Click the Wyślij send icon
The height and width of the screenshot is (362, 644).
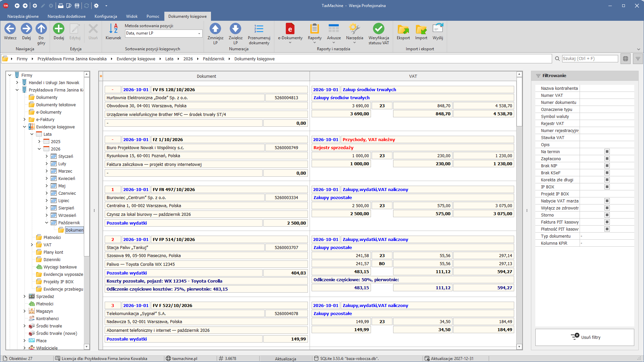tap(438, 29)
